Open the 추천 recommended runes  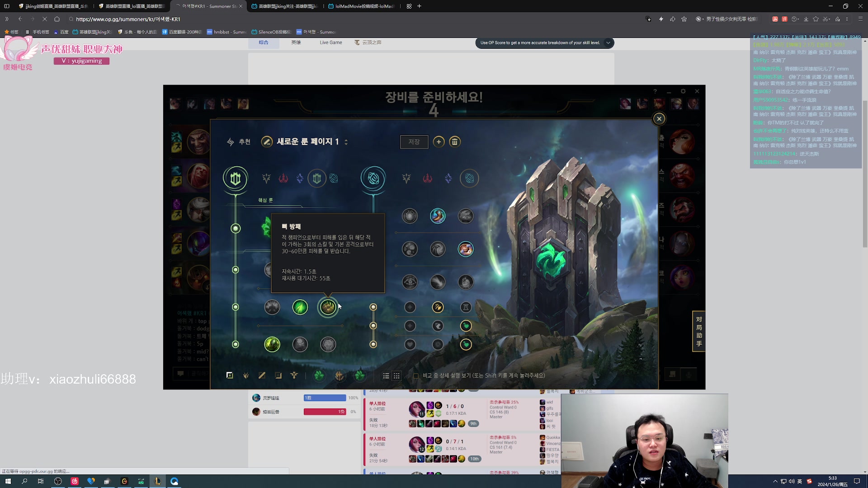coord(239,142)
